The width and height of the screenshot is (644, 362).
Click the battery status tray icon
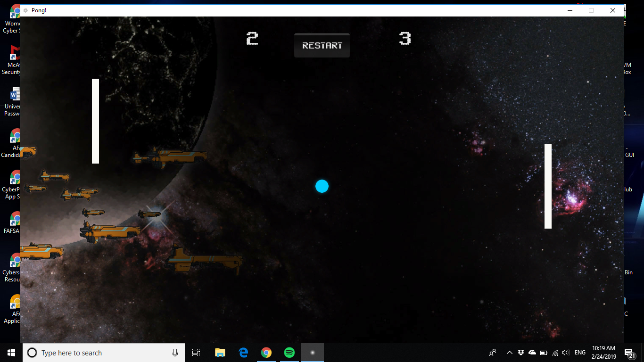tap(544, 353)
